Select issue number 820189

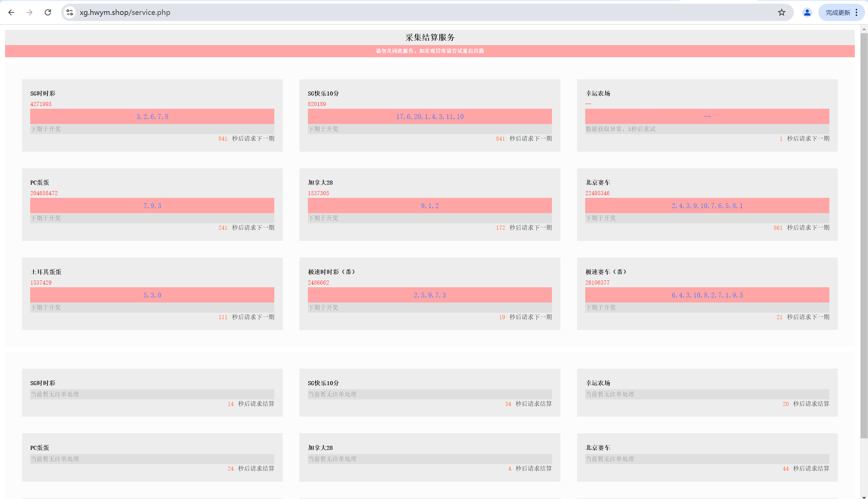[x=317, y=104]
